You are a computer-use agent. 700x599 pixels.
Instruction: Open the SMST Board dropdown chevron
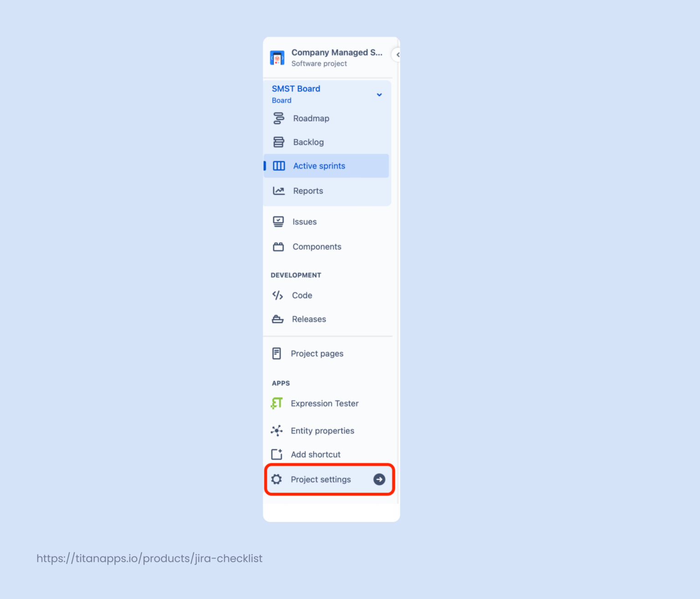379,94
